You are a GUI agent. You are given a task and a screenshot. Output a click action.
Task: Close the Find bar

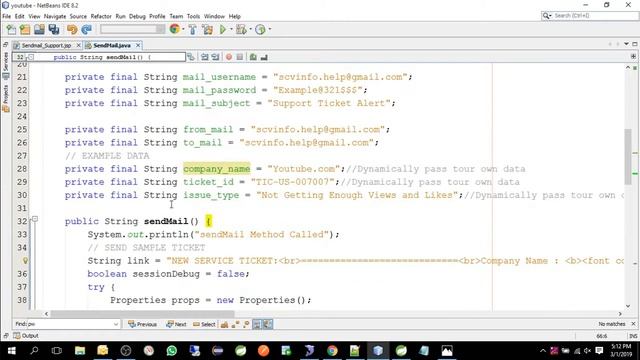[633, 324]
